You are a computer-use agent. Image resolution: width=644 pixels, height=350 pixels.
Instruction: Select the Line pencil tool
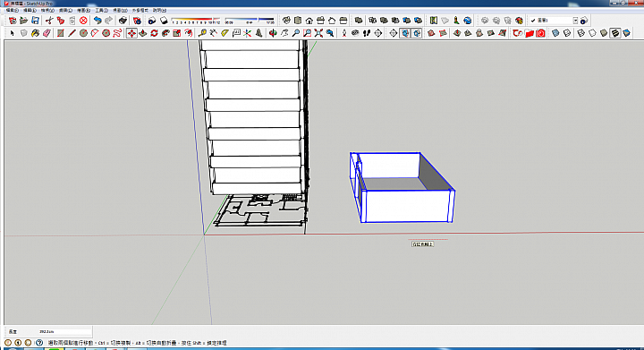[72, 33]
